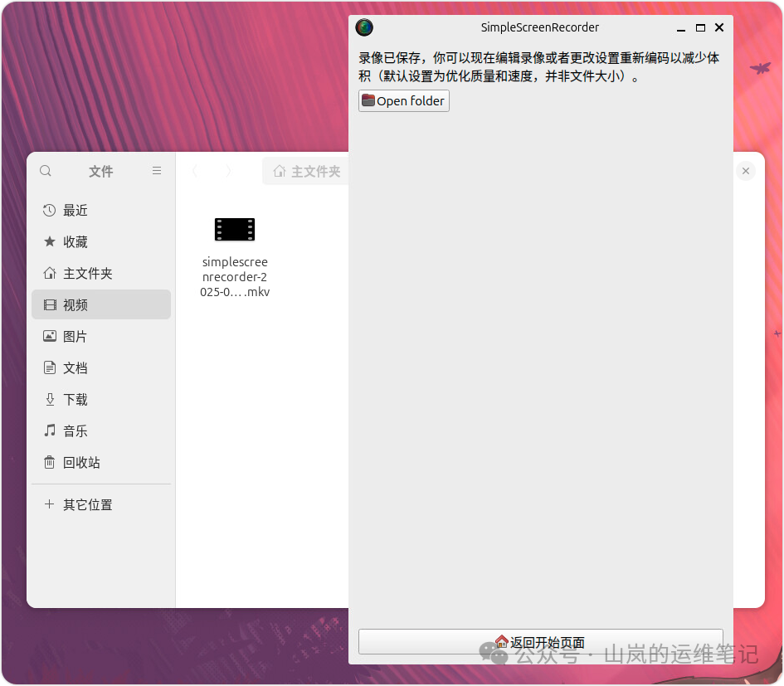Click the SimpleScreenRecorder app icon in title bar
This screenshot has height=686, width=784.
(x=364, y=27)
